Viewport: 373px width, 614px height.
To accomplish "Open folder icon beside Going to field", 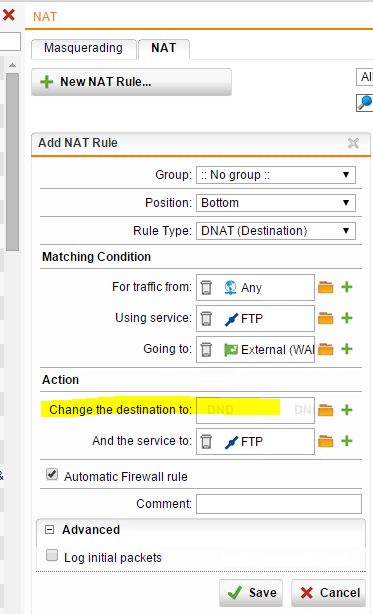I will pyautogui.click(x=325, y=349).
